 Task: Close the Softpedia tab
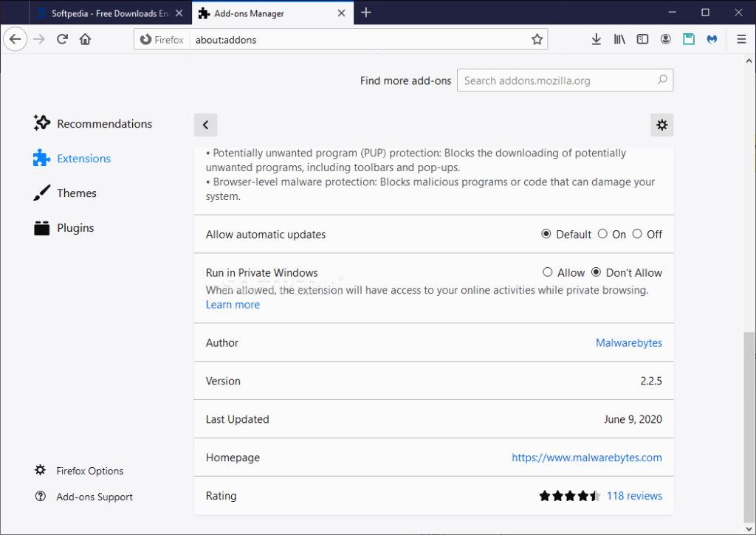tap(179, 13)
